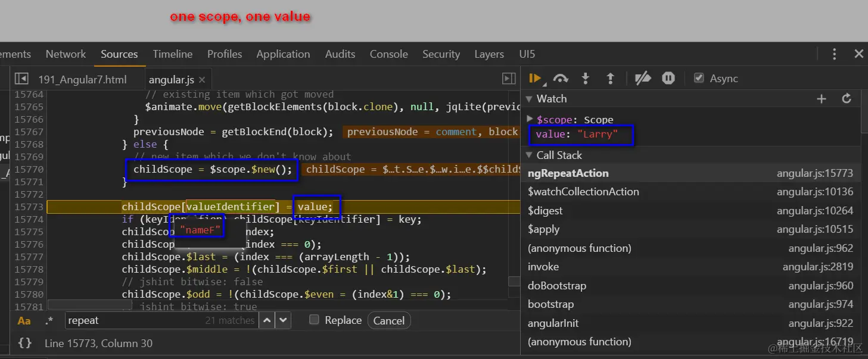Step over next function call
This screenshot has width=868, height=359.
[x=561, y=78]
